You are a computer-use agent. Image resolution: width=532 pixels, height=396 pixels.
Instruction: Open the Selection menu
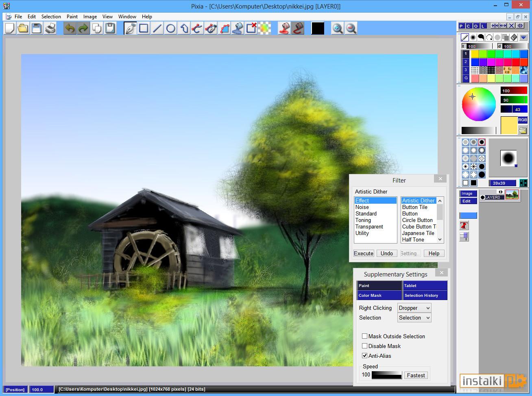coord(51,17)
